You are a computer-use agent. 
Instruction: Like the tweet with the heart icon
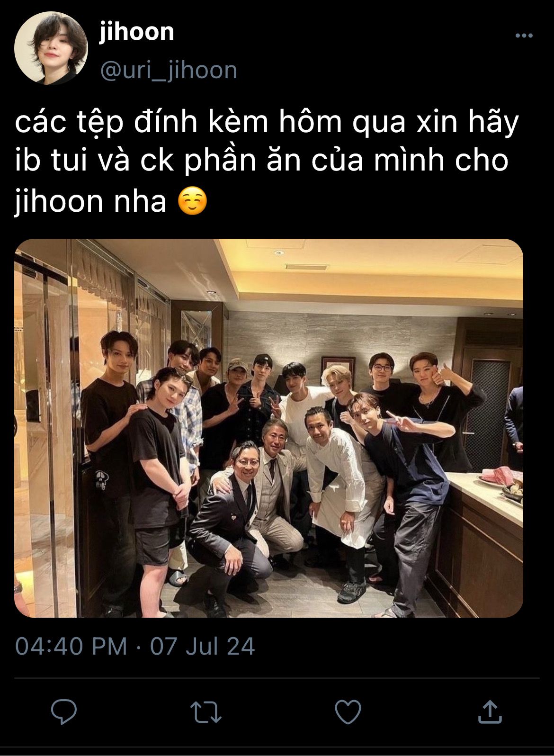(x=348, y=712)
